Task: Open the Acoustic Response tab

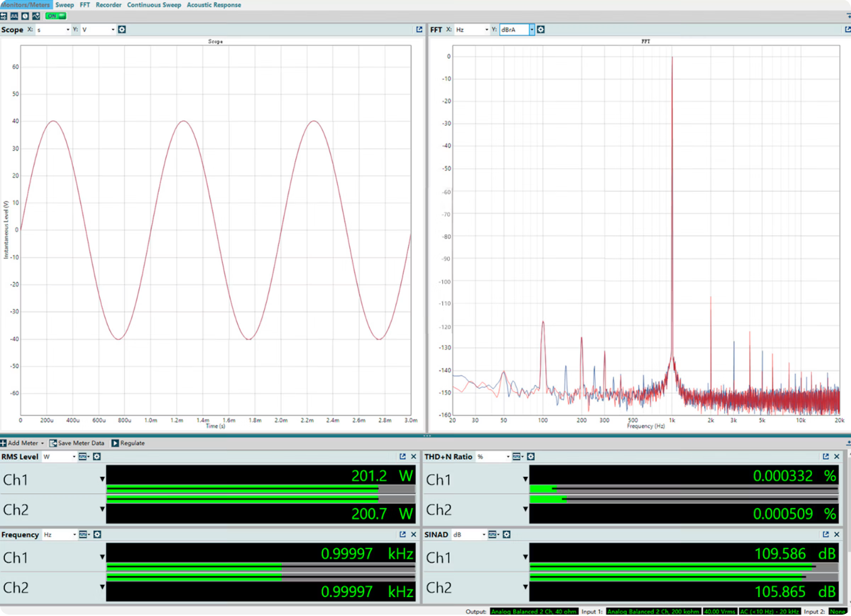Action: 213,5
